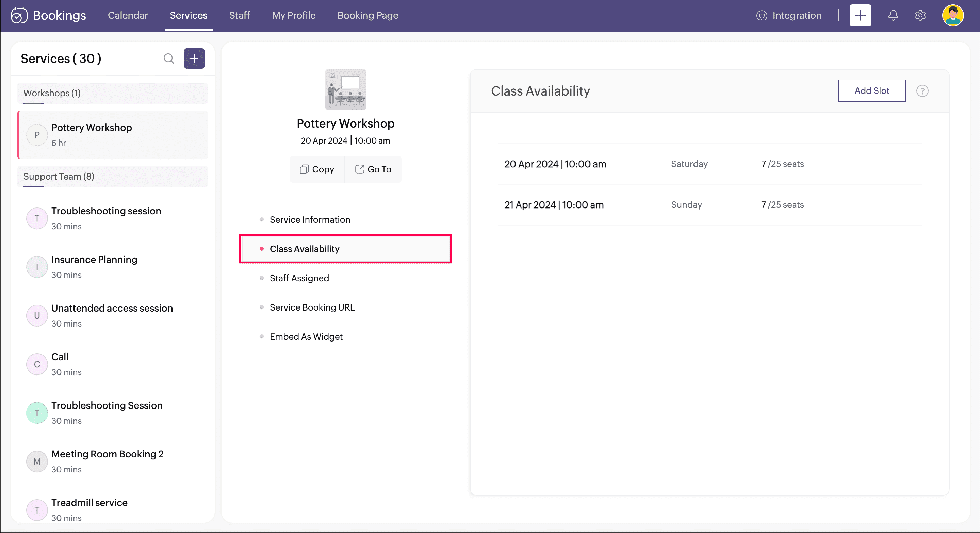This screenshot has width=980, height=533.
Task: Select the P avatar for Pottery Workshop
Action: pos(37,135)
